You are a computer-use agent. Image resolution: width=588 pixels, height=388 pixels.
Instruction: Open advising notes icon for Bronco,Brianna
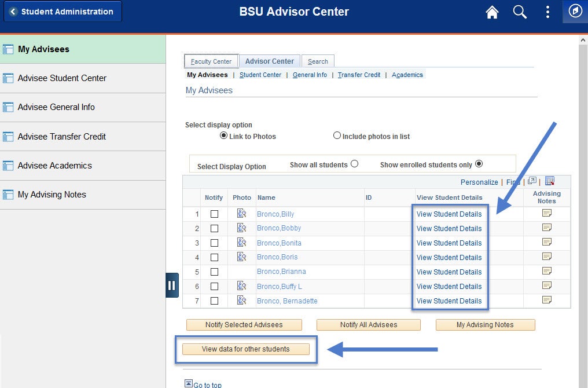click(547, 271)
